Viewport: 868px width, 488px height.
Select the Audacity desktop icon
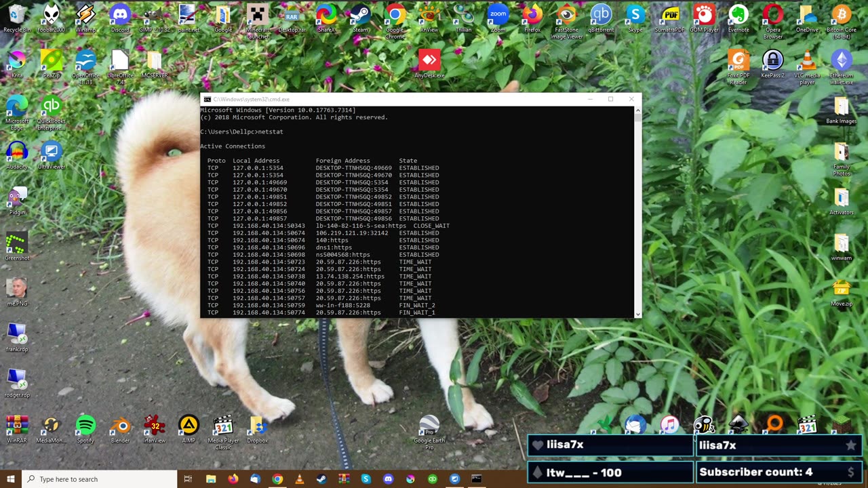(17, 155)
